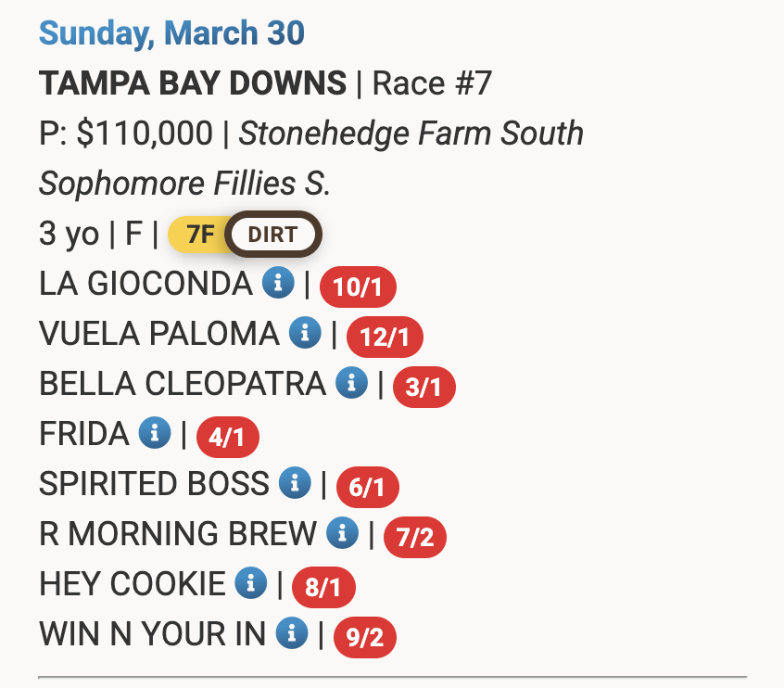Open SPIRITED BOSS info icon
Image resolution: width=784 pixels, height=688 pixels.
[295, 483]
